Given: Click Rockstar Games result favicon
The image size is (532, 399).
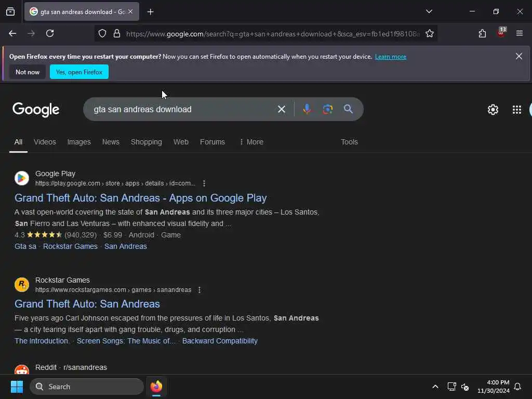Looking at the screenshot, I should pyautogui.click(x=22, y=285).
